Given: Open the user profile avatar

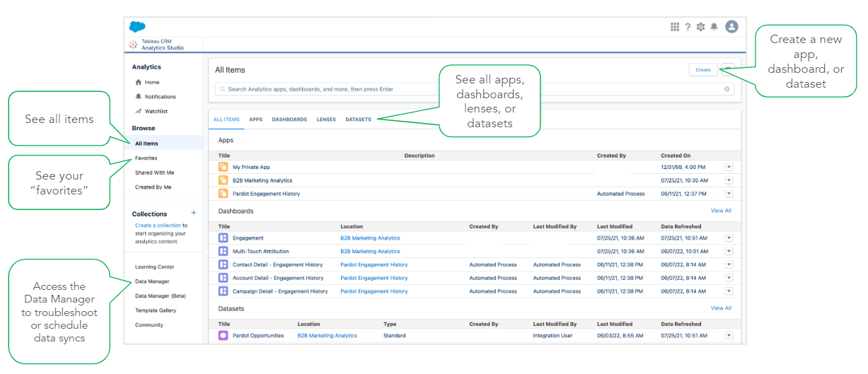Looking at the screenshot, I should coord(731,27).
